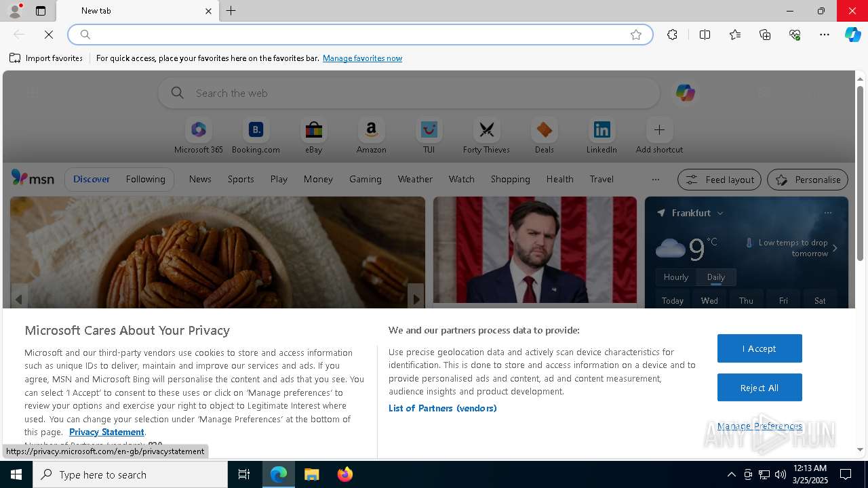The image size is (868, 488).
Task: Open Manage Preferences link
Action: click(759, 426)
